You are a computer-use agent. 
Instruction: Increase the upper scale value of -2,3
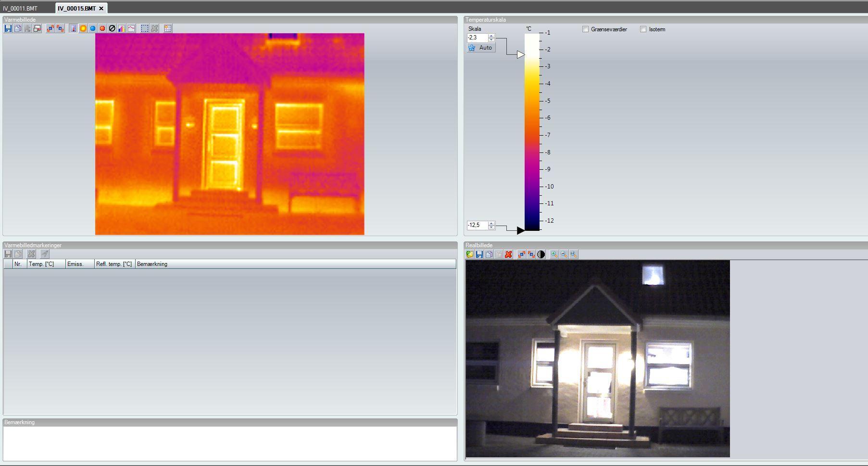(x=491, y=36)
